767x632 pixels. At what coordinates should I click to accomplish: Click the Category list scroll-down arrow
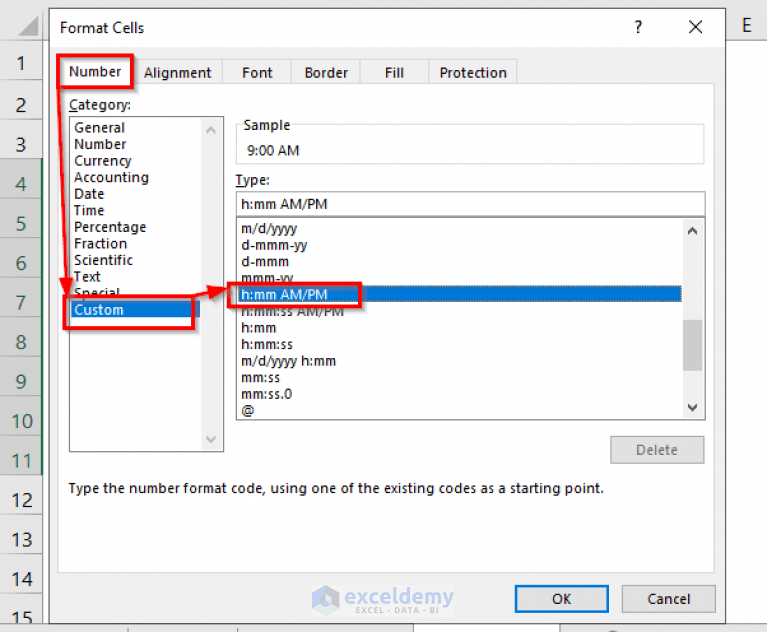click(211, 439)
